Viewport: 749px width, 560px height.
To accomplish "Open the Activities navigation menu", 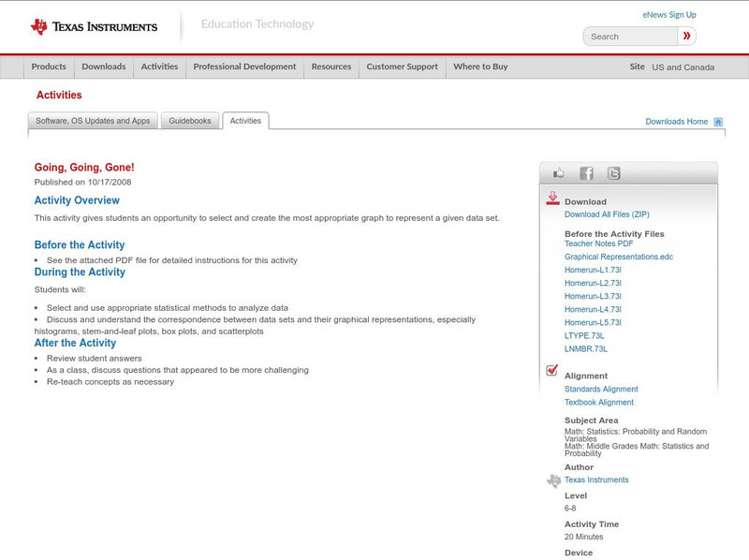I will (159, 66).
